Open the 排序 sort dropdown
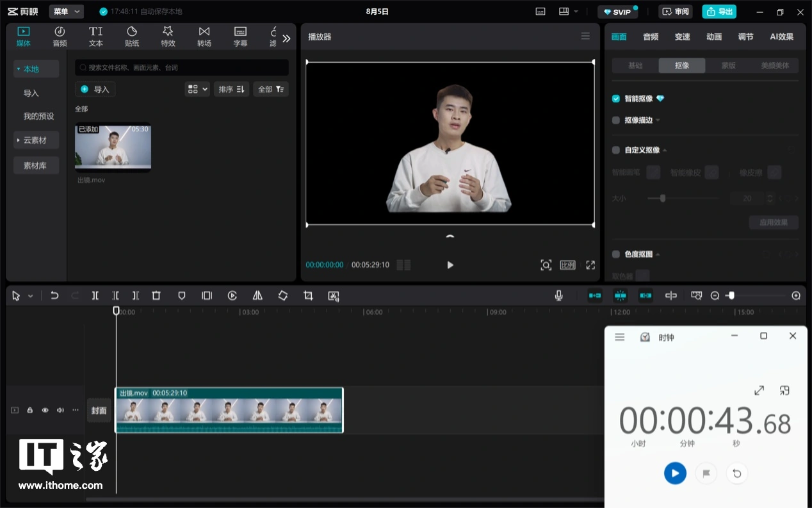Screen dimensions: 812x508 [231, 89]
